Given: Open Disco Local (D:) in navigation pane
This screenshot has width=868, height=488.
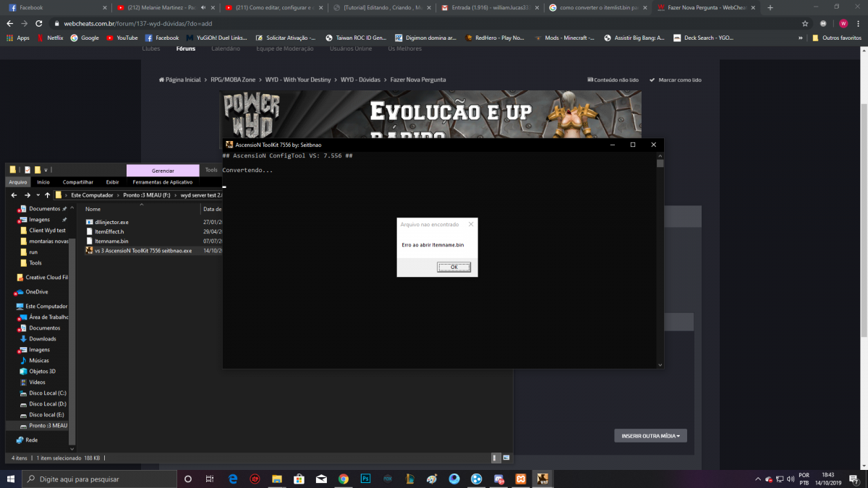Looking at the screenshot, I should click(48, 404).
